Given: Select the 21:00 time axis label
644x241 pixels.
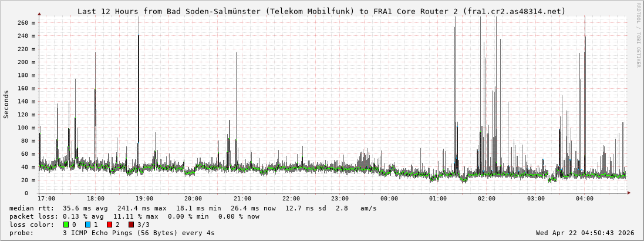Looking at the screenshot, I should pyautogui.click(x=242, y=199).
